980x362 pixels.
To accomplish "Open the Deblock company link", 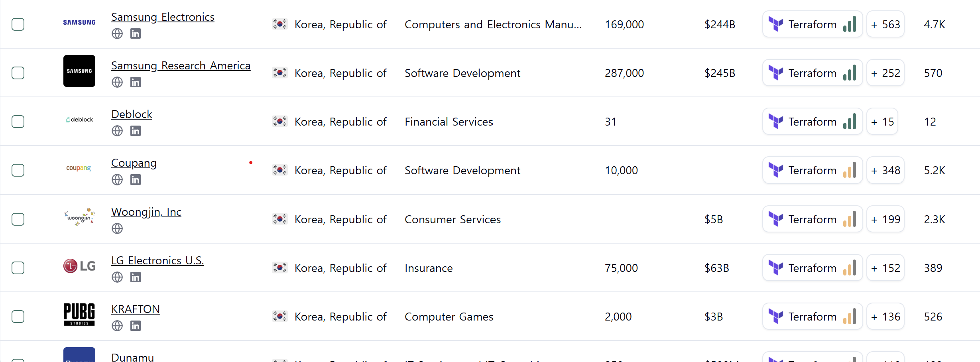I will point(132,114).
